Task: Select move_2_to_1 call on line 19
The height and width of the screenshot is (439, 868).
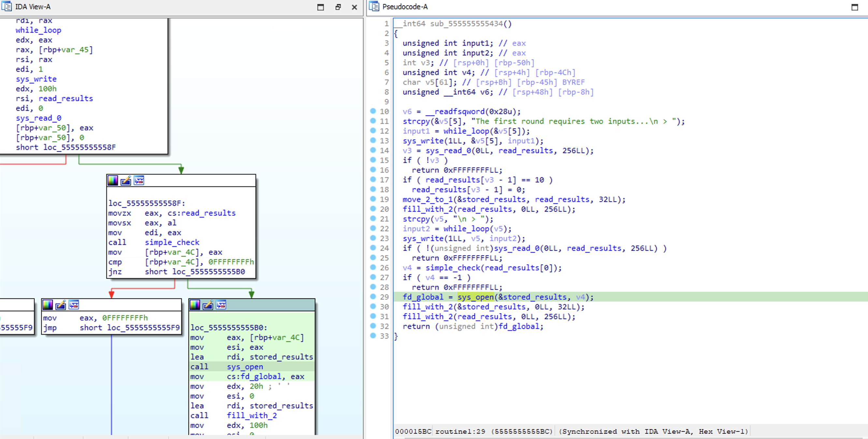Action: point(427,199)
